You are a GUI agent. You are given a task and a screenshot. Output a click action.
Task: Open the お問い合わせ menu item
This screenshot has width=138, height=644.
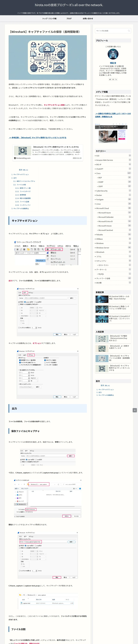pos(88,18)
